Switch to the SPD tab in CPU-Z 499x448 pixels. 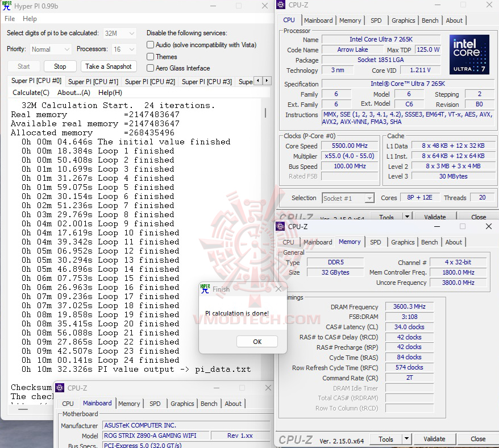click(x=376, y=20)
